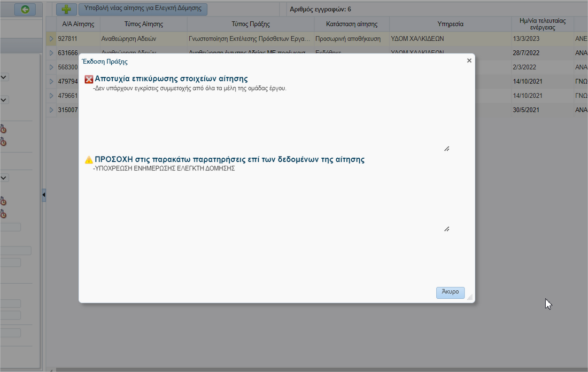Expand row for application 631666

(51, 53)
